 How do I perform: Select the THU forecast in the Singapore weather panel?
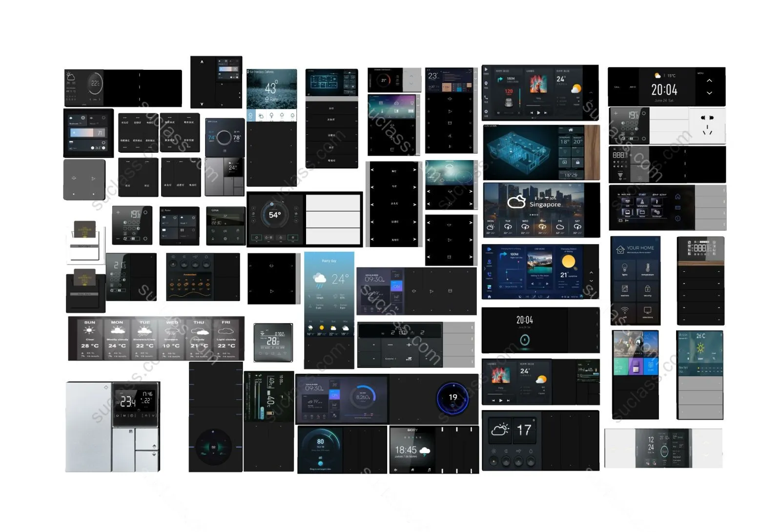542,226
